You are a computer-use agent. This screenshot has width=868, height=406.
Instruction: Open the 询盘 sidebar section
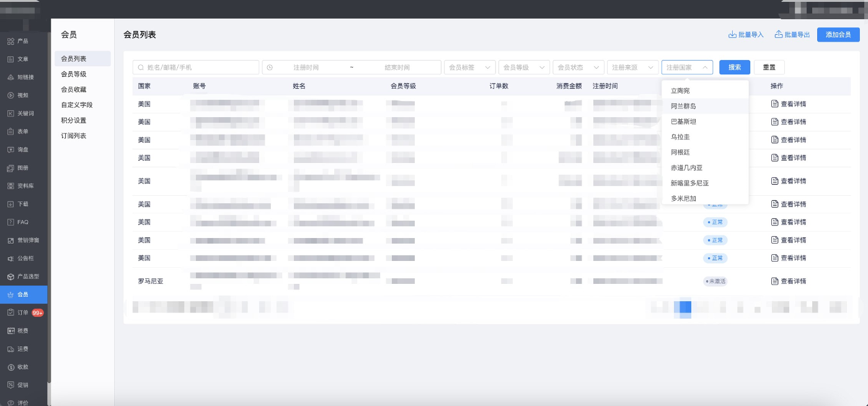(x=22, y=149)
